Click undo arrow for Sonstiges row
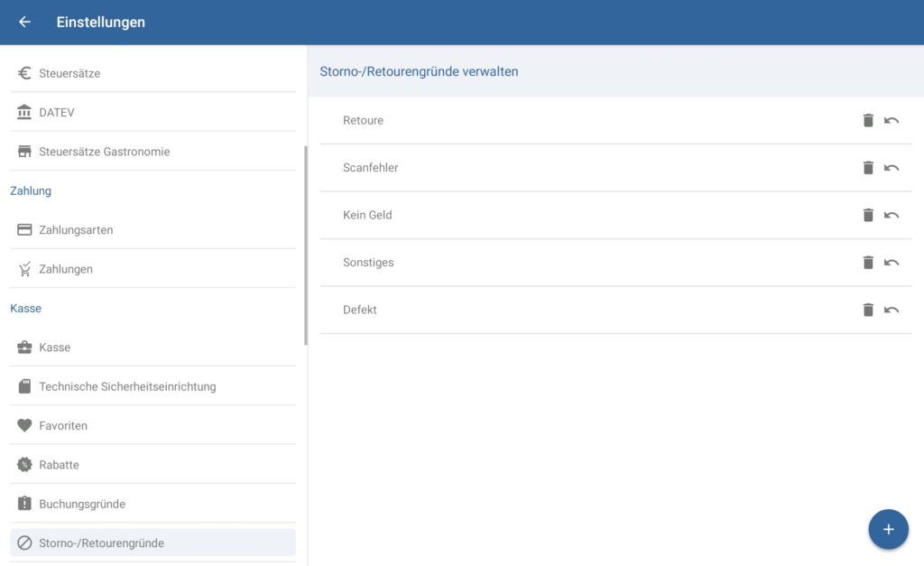This screenshot has height=566, width=924. 892,263
